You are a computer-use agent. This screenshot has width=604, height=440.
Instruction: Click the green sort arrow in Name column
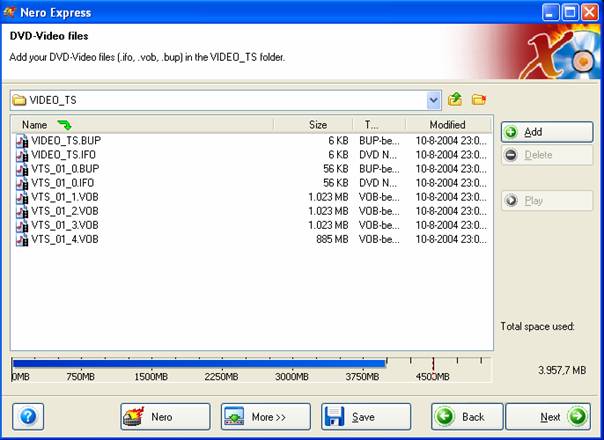point(64,125)
